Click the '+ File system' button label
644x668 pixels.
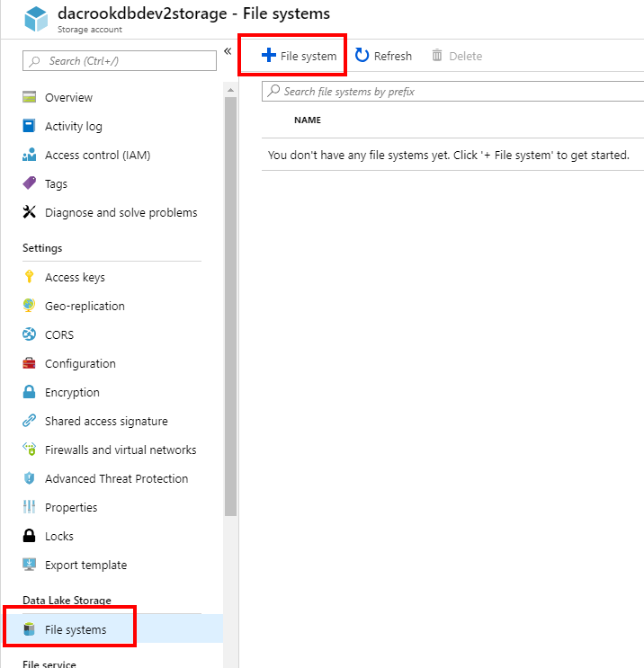pyautogui.click(x=309, y=56)
